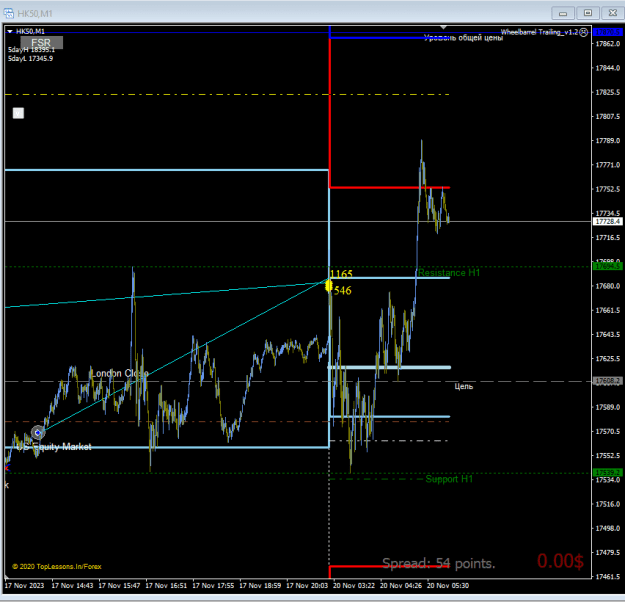The height and width of the screenshot is (602, 625).
Task: Maximize the HK50,M1 chart window
Action: coord(588,13)
